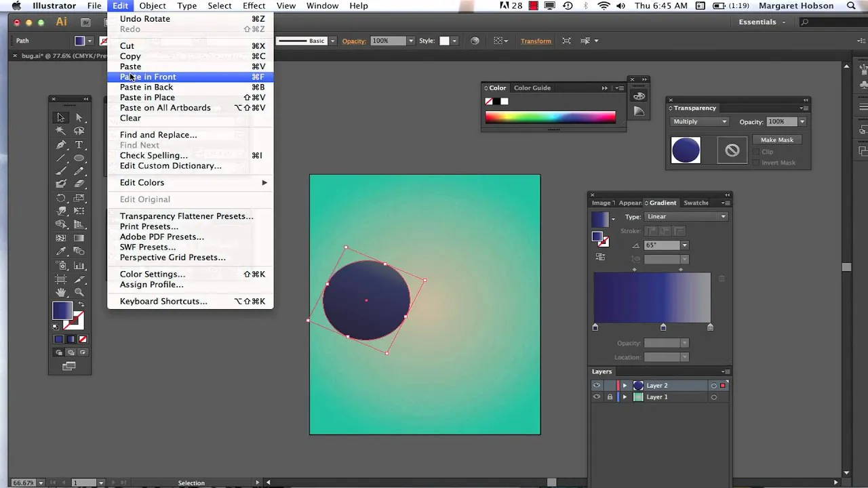The height and width of the screenshot is (488, 868).
Task: Select the Hand tool
Action: (61, 292)
